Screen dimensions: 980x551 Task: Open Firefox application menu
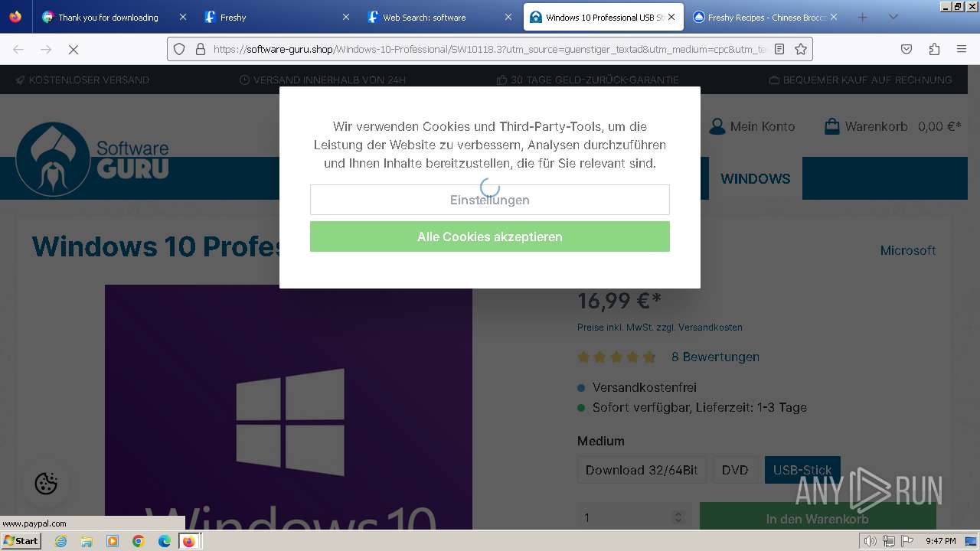pos(962,49)
